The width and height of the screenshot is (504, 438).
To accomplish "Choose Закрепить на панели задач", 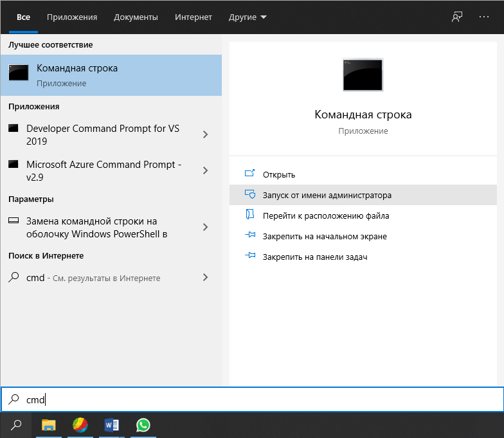I will coord(363,257).
